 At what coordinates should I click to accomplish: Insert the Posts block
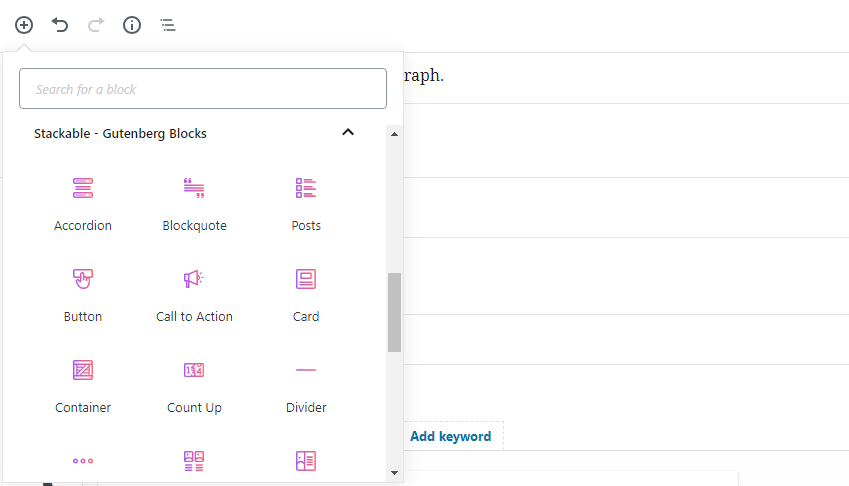(306, 205)
